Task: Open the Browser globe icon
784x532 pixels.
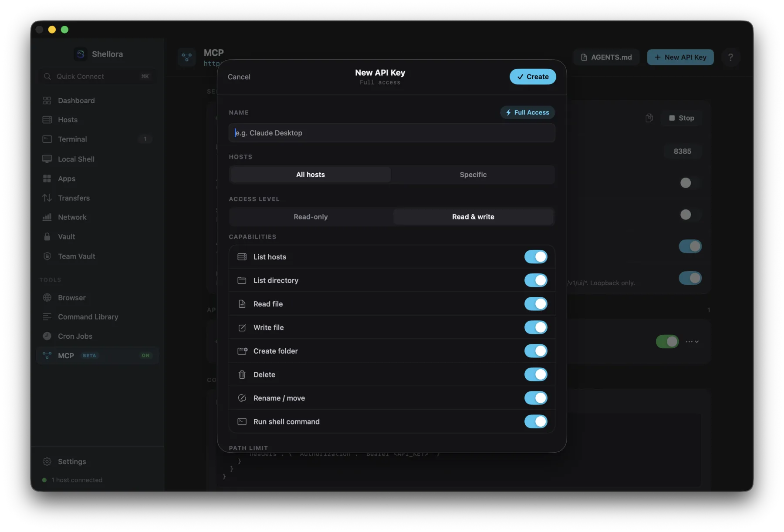Action: (47, 298)
